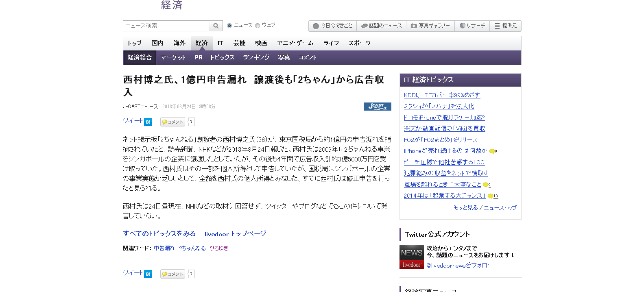Click the 申告漏れ related keyword link
644x292 pixels.
click(164, 248)
